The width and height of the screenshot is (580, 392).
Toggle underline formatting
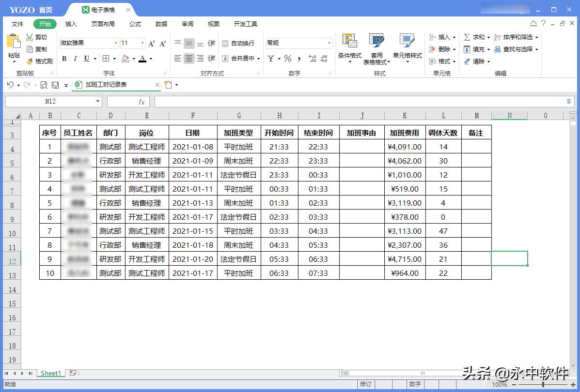(x=86, y=58)
